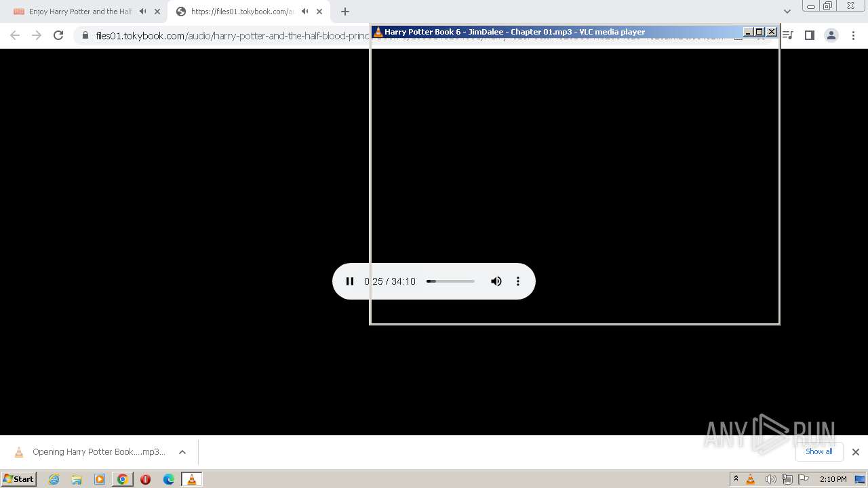Restore down the Chrome window
Image resolution: width=868 pixels, height=488 pixels.
click(x=828, y=6)
